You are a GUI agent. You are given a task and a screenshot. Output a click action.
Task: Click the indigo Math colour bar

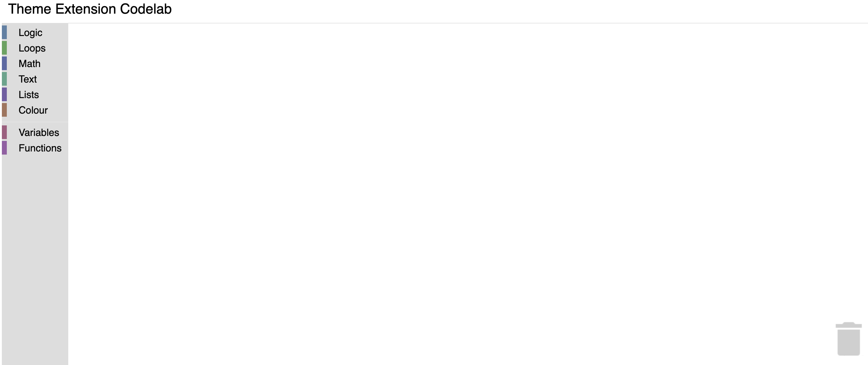pos(4,63)
